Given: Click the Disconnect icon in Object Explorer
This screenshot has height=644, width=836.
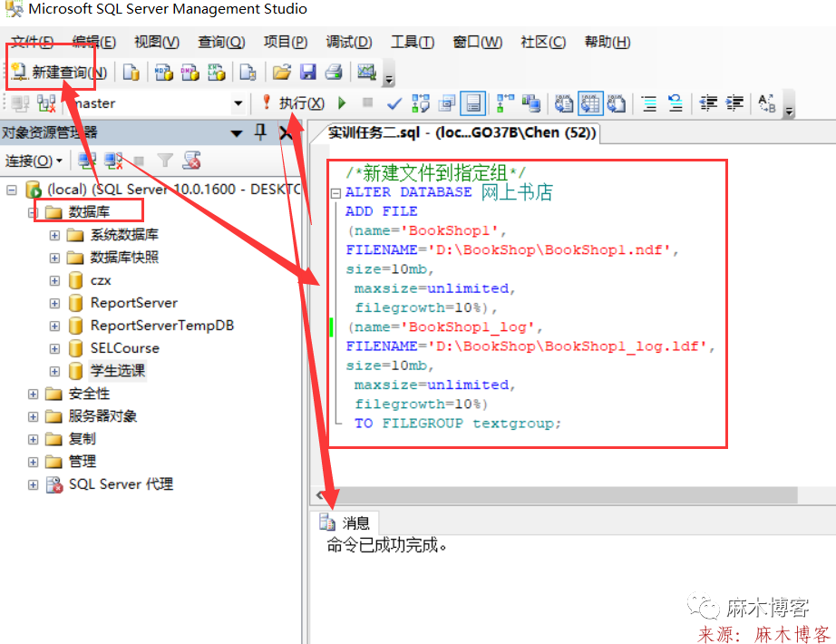Looking at the screenshot, I should coord(113,160).
